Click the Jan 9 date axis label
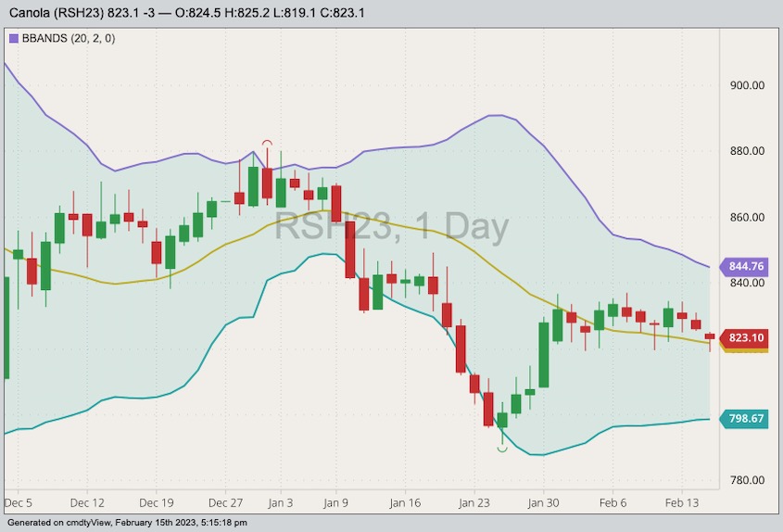Image resolution: width=783 pixels, height=532 pixels. click(335, 502)
